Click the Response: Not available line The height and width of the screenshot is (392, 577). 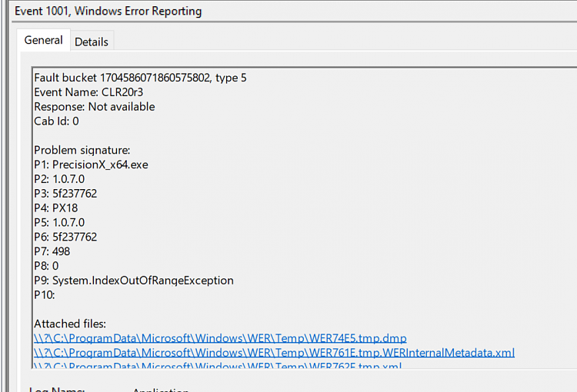pos(95,107)
